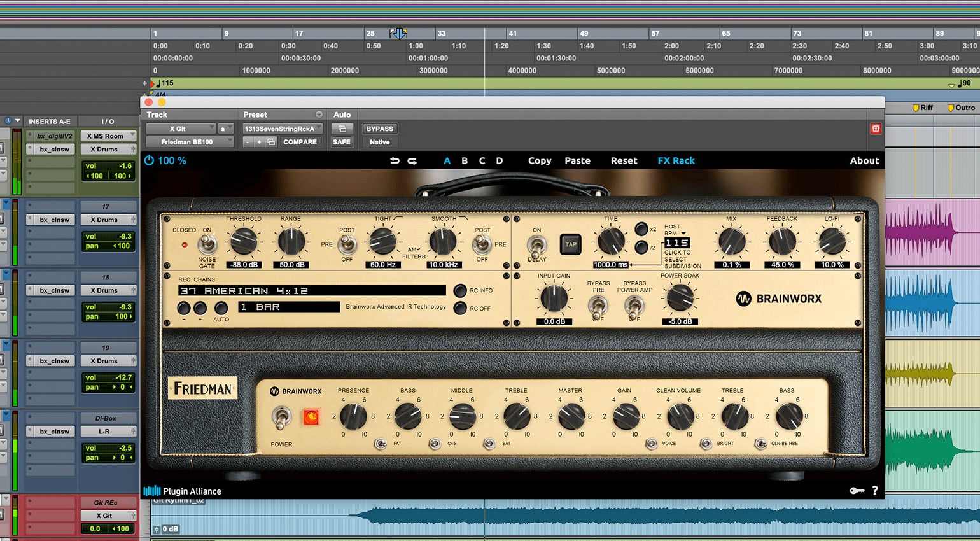Open the X MS Room output selector

[109, 136]
